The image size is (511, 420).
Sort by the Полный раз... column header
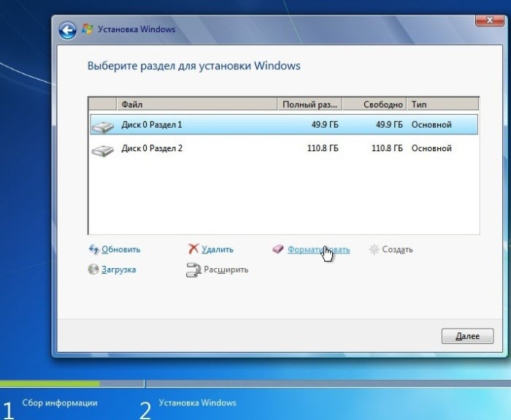pyautogui.click(x=310, y=104)
